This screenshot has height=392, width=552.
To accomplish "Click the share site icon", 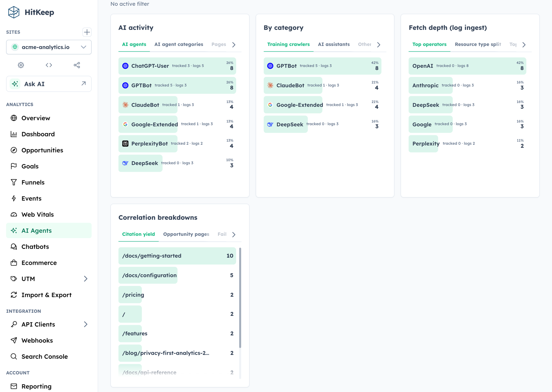I will tap(77, 65).
